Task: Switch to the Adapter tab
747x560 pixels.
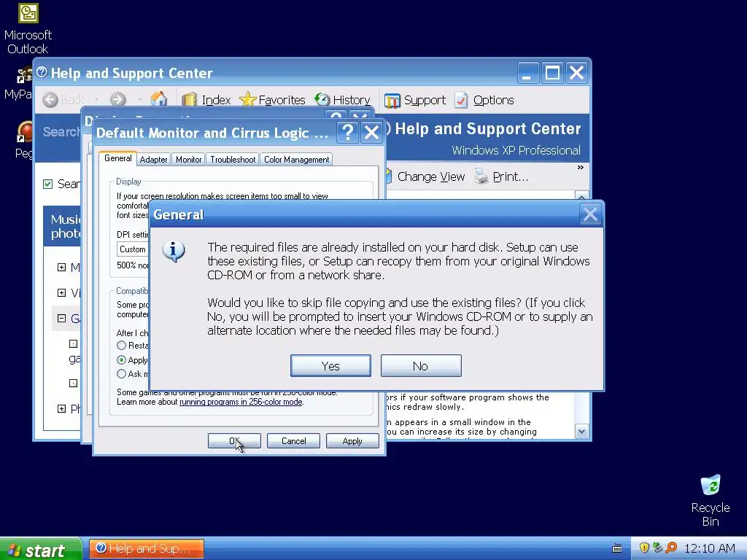Action: pos(153,160)
